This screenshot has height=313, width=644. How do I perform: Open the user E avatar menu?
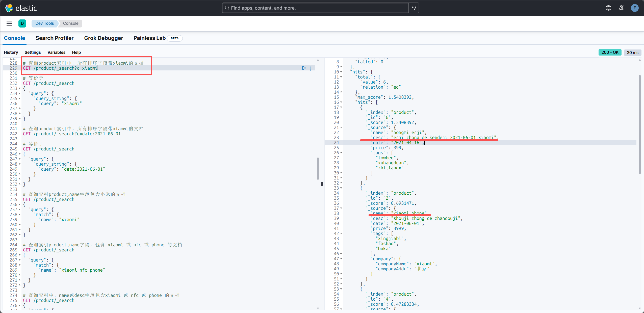coord(635,8)
